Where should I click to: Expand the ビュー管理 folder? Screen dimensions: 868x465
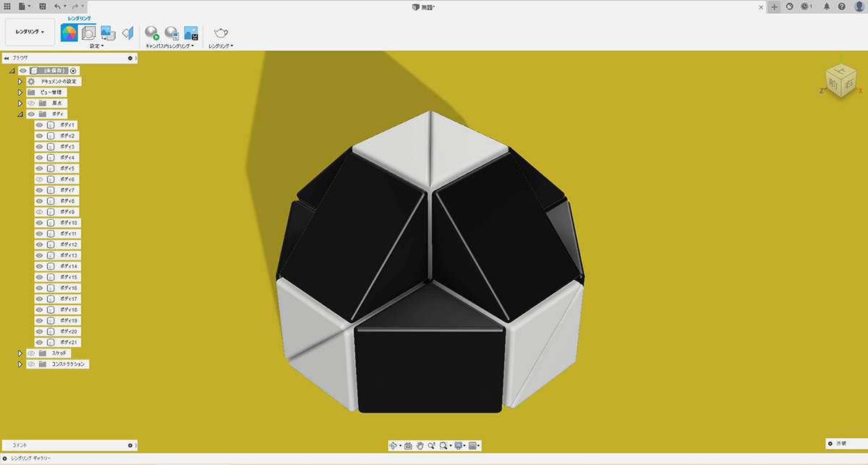20,93
